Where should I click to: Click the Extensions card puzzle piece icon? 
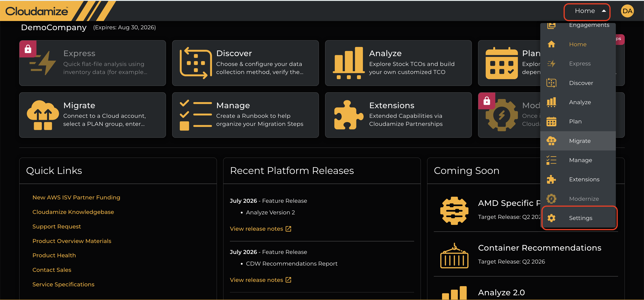[x=349, y=115]
